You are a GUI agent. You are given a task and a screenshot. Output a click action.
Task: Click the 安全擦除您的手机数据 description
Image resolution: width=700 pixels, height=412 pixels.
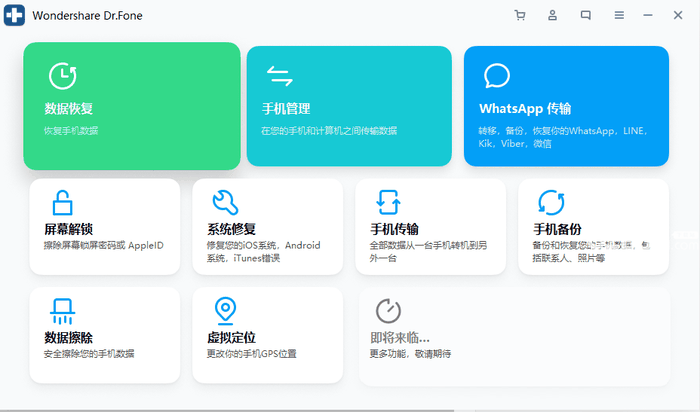coord(89,354)
